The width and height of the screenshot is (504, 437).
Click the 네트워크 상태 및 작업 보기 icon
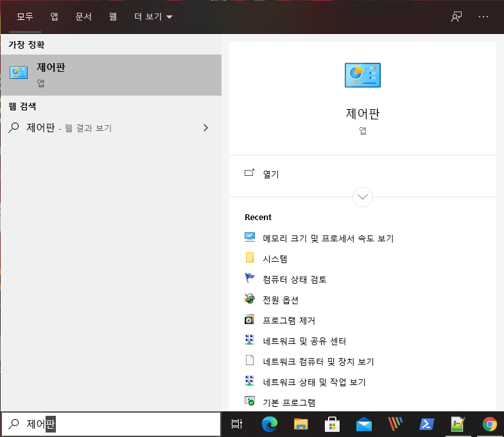pos(250,381)
